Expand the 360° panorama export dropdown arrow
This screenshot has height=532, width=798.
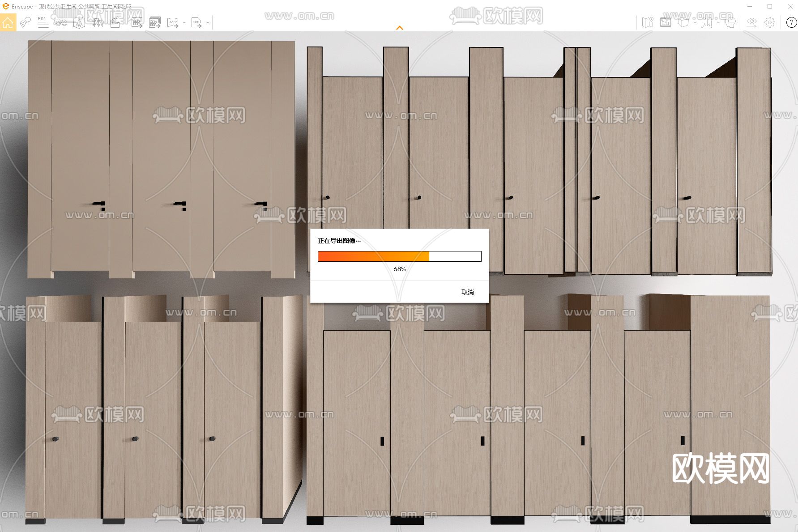pyautogui.click(x=184, y=22)
